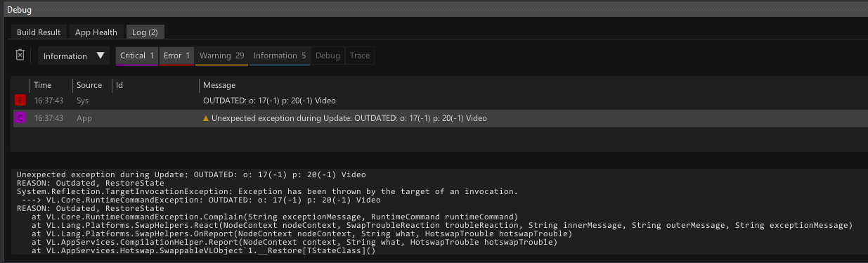
Task: Click the Id column header
Action: click(119, 85)
